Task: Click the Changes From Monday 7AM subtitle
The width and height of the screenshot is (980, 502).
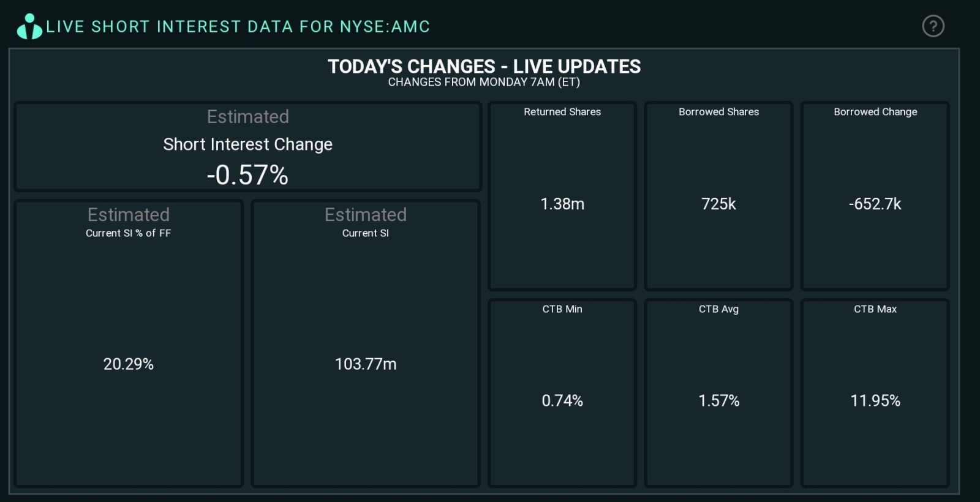Action: click(484, 82)
